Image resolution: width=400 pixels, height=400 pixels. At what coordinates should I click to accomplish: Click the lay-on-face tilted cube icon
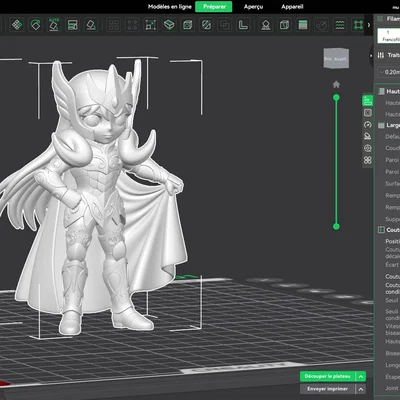coord(91,25)
